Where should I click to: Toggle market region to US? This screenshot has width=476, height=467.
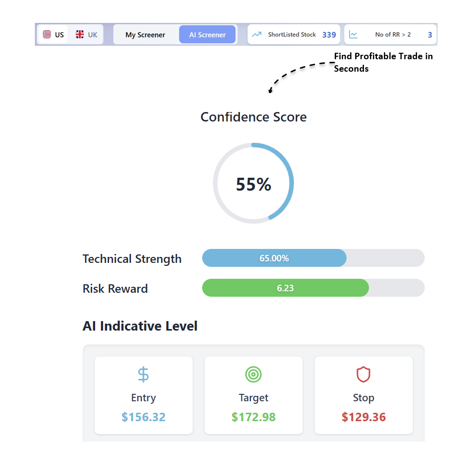tap(52, 34)
